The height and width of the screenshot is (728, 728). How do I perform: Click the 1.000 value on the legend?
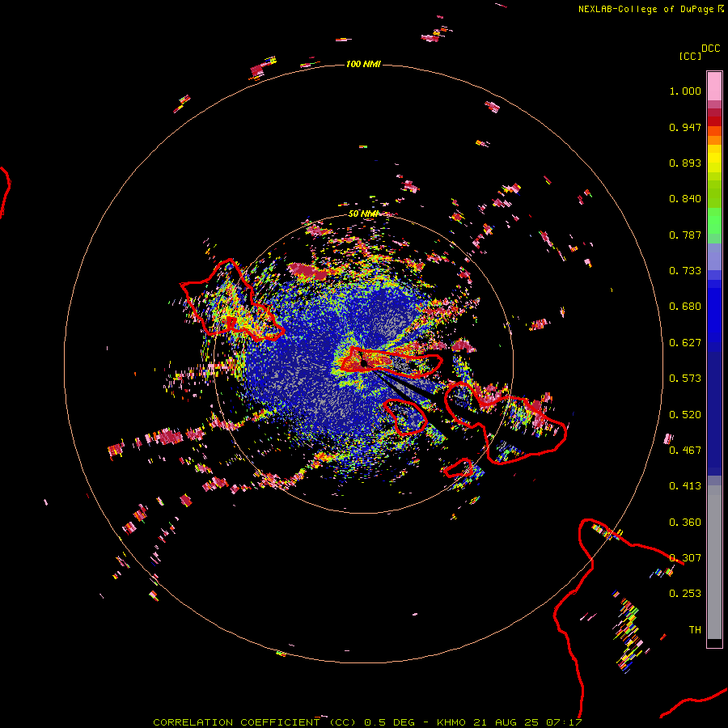pyautogui.click(x=685, y=91)
